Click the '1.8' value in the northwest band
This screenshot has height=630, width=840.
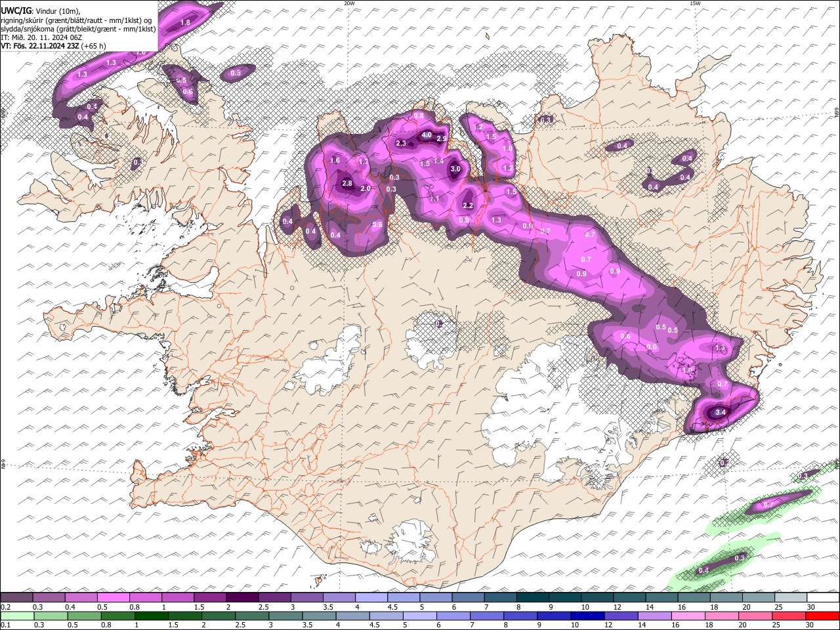[x=185, y=22]
